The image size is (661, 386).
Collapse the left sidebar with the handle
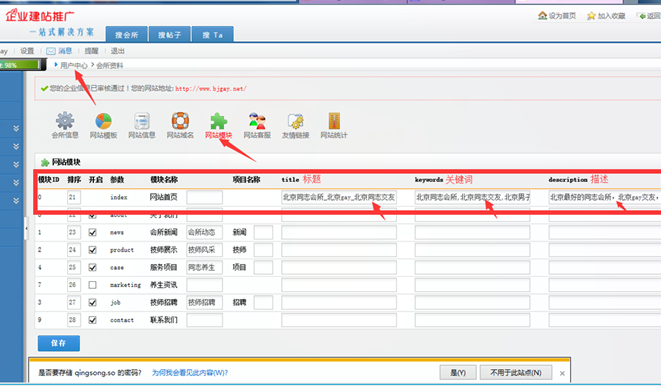[26, 228]
